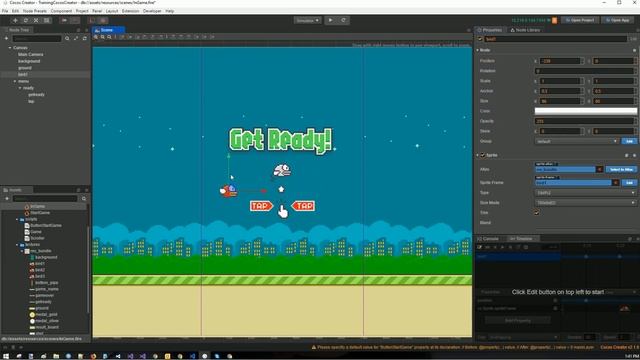Select StartGame scene in Assets
This screenshot has width=640, height=360.
point(40,213)
